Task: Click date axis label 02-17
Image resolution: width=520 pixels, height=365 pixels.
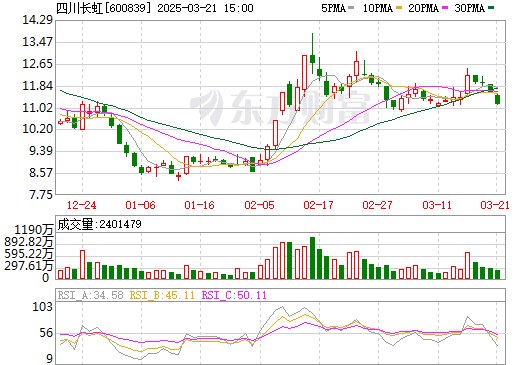Action: (318, 205)
